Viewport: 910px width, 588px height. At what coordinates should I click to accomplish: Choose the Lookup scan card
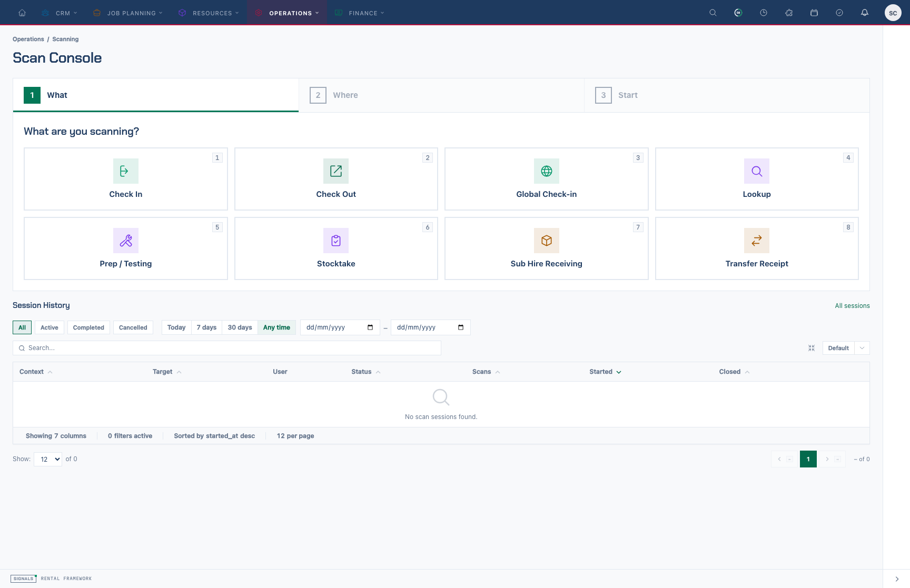pyautogui.click(x=757, y=179)
